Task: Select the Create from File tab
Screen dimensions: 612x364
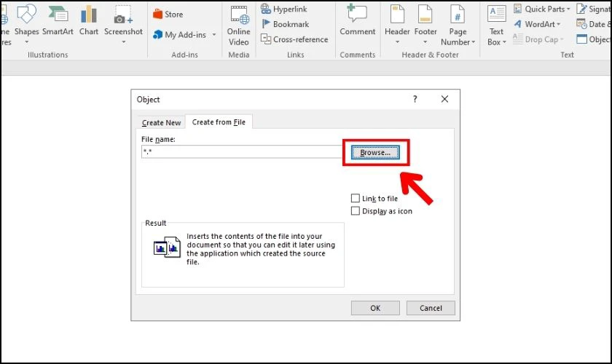Action: click(219, 122)
